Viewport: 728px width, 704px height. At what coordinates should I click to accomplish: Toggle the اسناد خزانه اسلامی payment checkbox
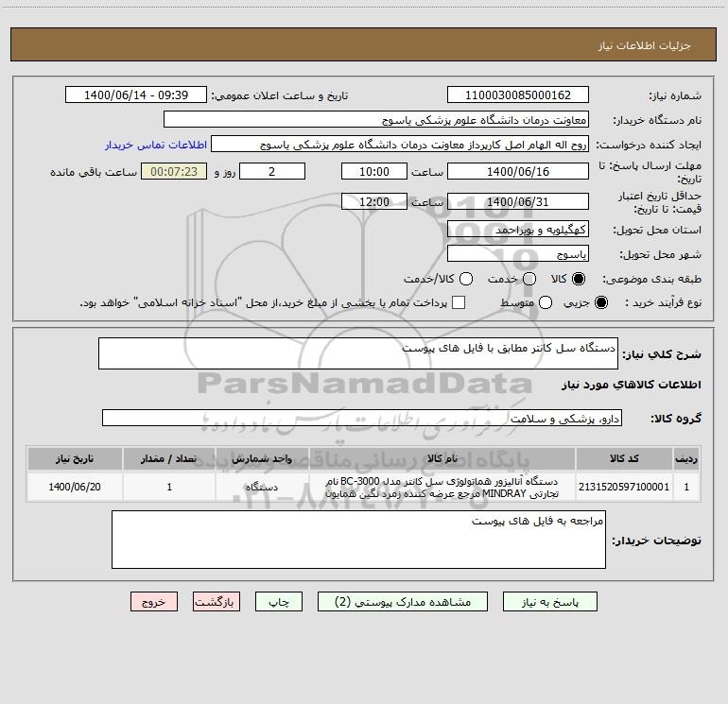pos(459,302)
